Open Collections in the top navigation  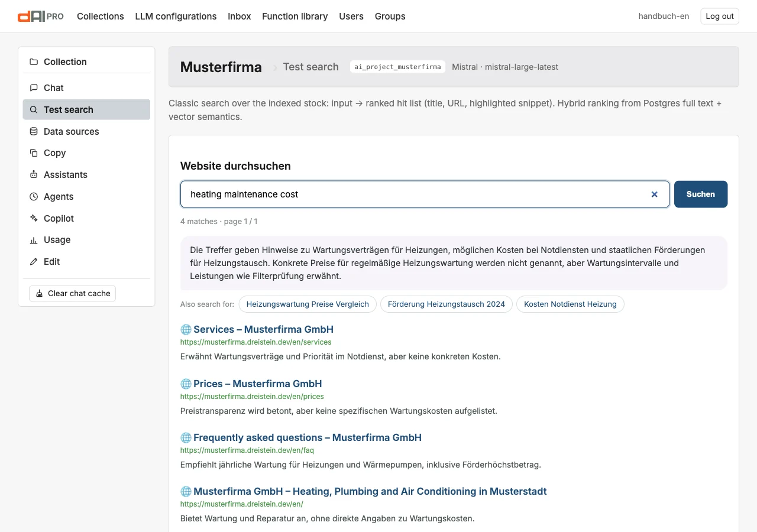pyautogui.click(x=101, y=17)
